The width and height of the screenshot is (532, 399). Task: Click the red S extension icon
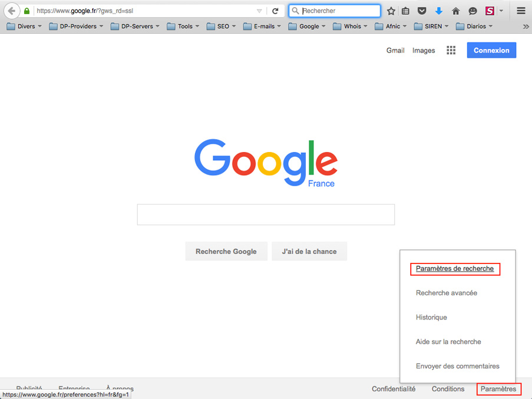[x=490, y=11]
